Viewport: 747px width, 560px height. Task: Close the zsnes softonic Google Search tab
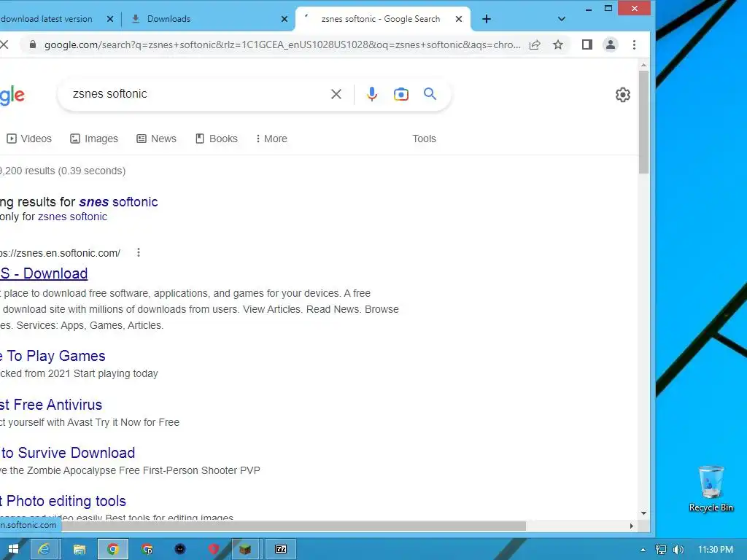(x=459, y=19)
